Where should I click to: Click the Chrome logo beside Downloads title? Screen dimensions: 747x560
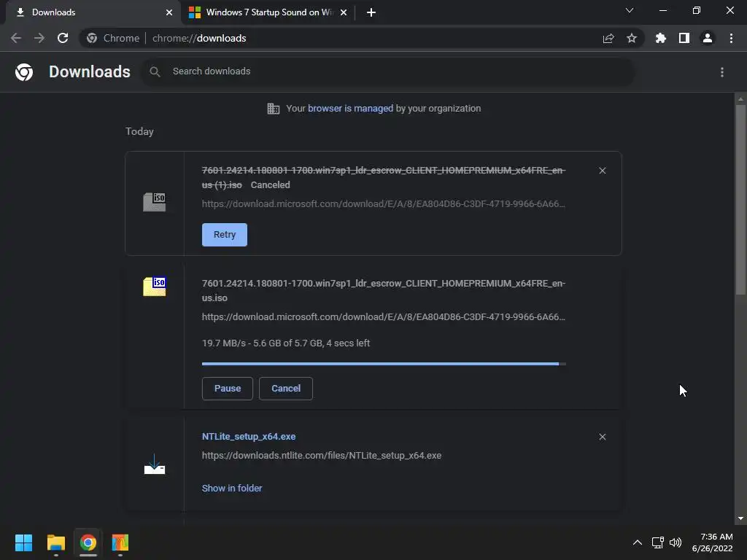[x=24, y=72]
